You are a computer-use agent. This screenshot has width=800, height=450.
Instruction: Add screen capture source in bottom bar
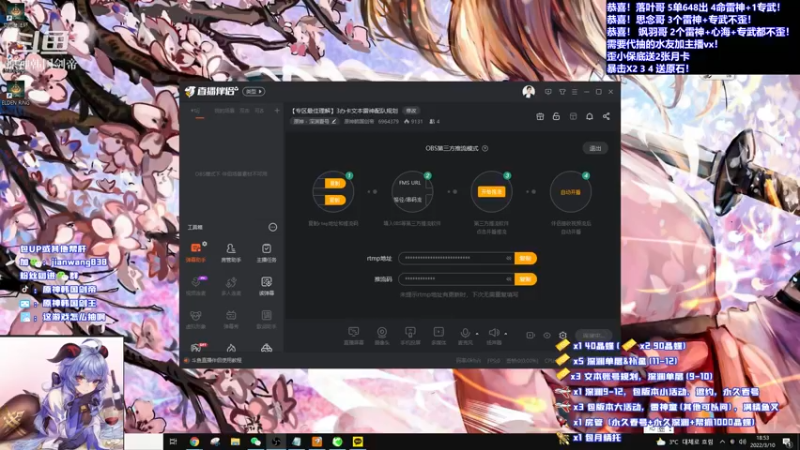click(x=353, y=336)
